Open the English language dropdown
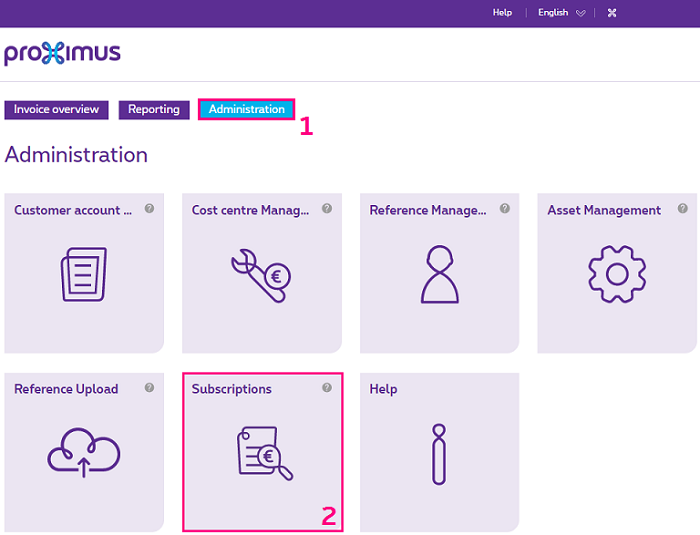This screenshot has height=535, width=700. 553,13
